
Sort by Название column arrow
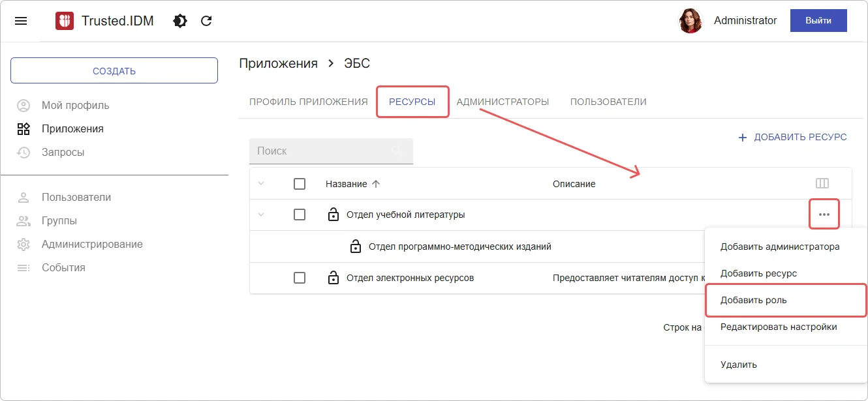375,184
